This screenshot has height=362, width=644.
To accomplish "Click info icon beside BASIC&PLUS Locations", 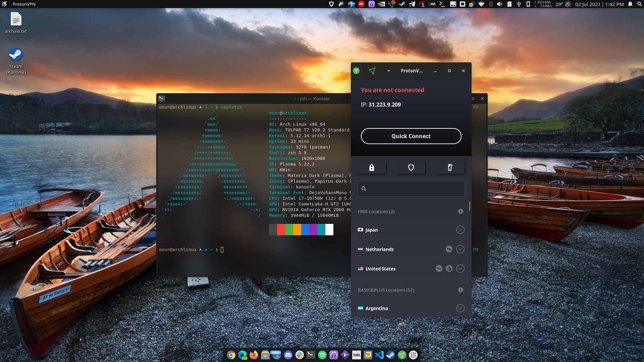I will [x=461, y=290].
